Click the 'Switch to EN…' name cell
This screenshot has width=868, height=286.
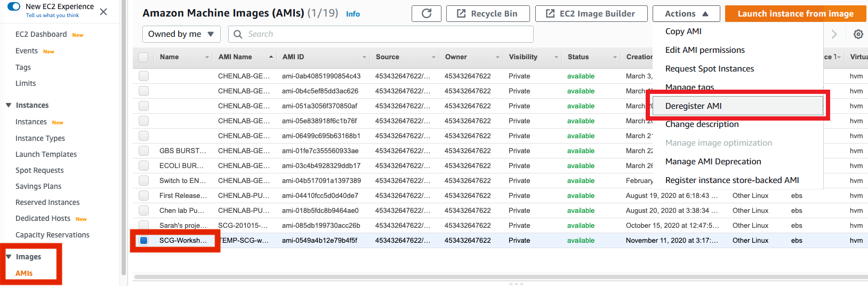coord(182,181)
